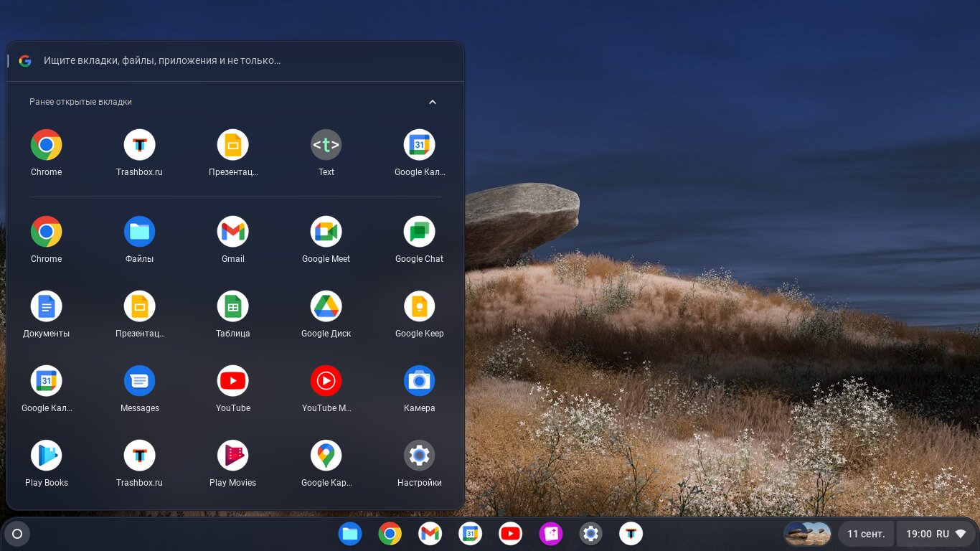Image resolution: width=980 pixels, height=551 pixels.
Task: Collapse the Ранее открытые вкладки section
Action: 433,102
